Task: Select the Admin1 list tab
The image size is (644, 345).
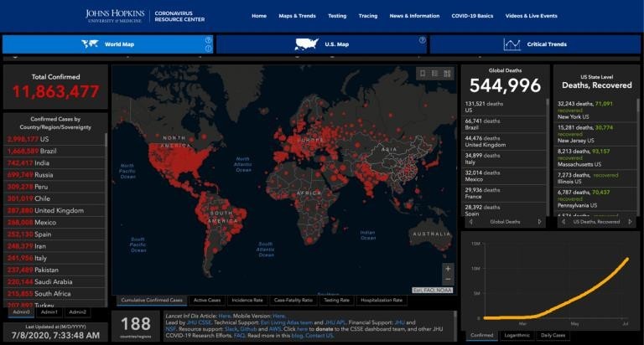Action: coord(49,312)
